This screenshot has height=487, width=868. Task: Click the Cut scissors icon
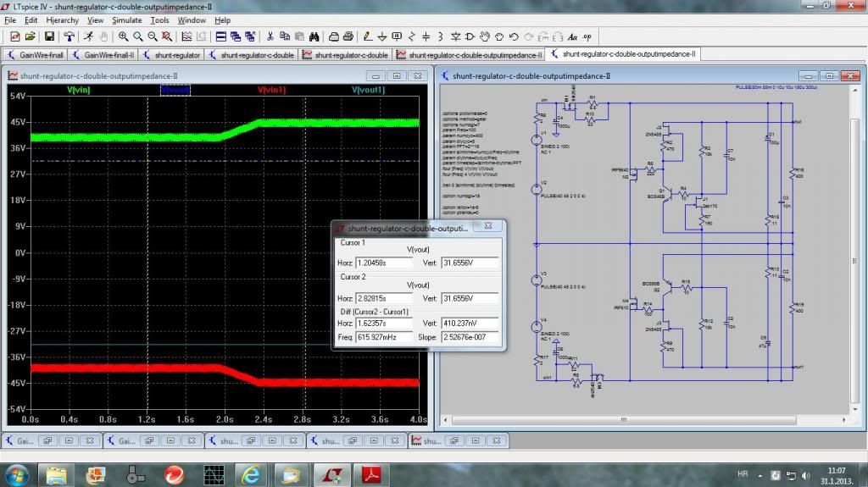pyautogui.click(x=270, y=37)
